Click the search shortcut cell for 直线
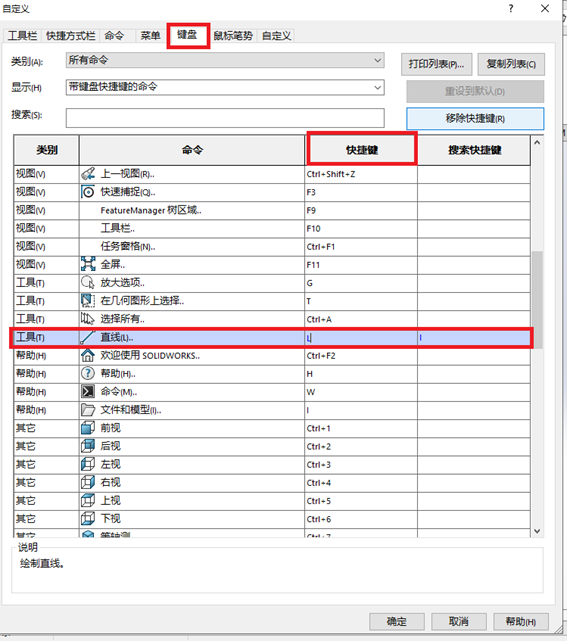Viewport: 567px width, 641px height. coord(474,338)
